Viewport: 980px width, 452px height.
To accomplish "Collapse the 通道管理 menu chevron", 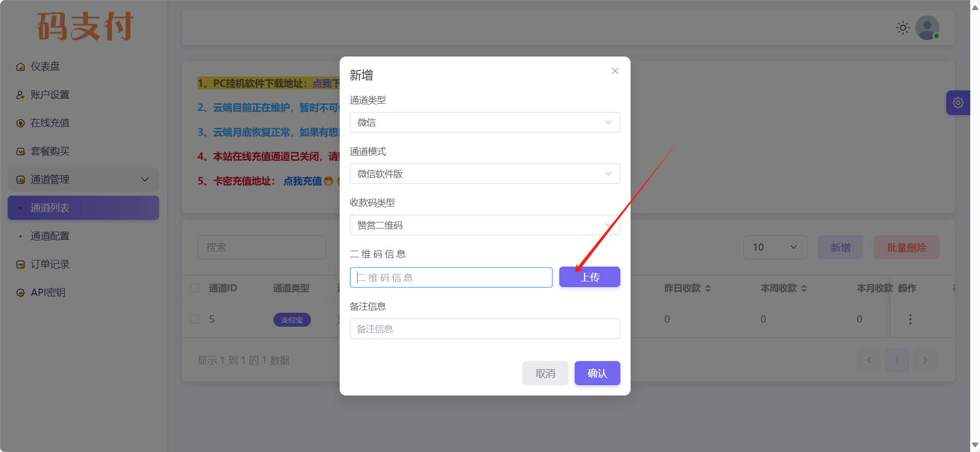I will pyautogui.click(x=145, y=179).
